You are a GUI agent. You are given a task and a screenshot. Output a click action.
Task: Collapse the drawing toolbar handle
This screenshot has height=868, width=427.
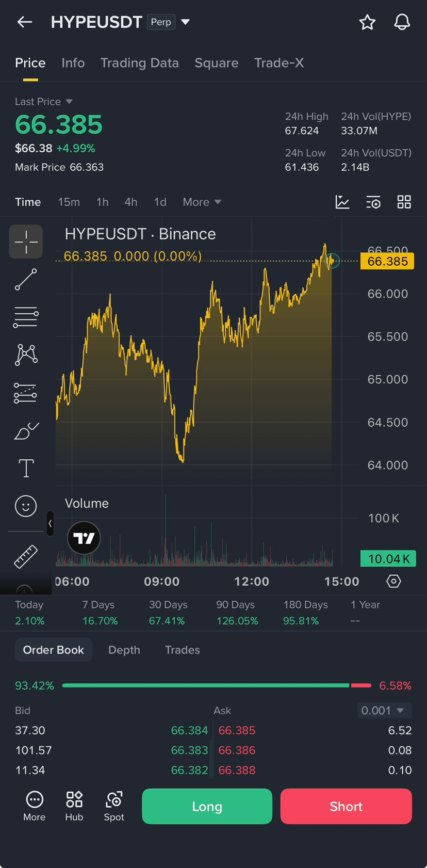click(x=50, y=523)
